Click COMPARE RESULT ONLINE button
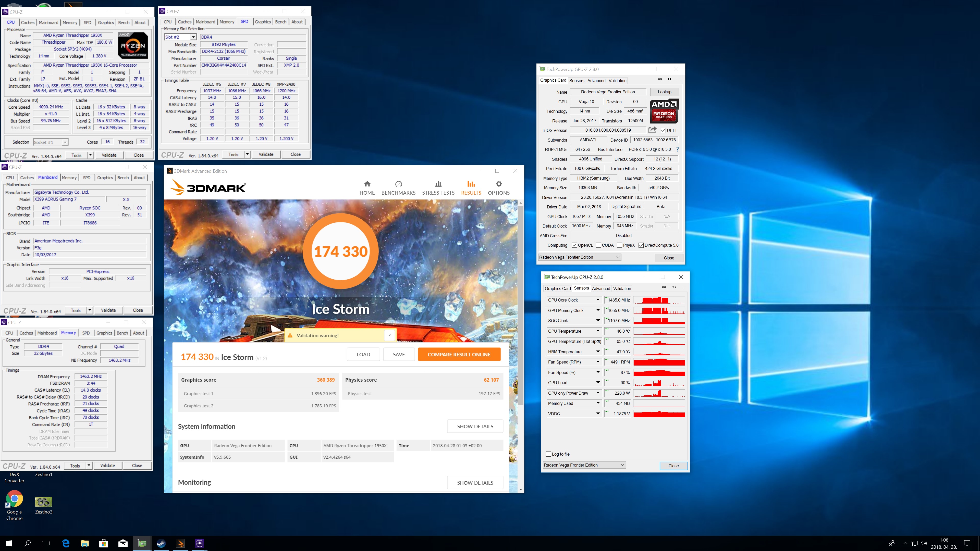Screen dimensions: 980x551 (x=459, y=354)
